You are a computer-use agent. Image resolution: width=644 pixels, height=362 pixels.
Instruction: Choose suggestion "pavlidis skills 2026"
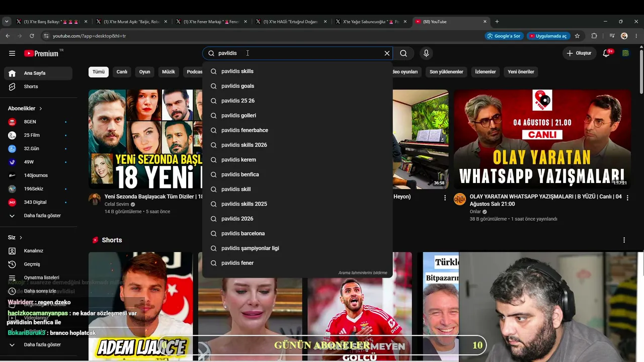click(297, 145)
